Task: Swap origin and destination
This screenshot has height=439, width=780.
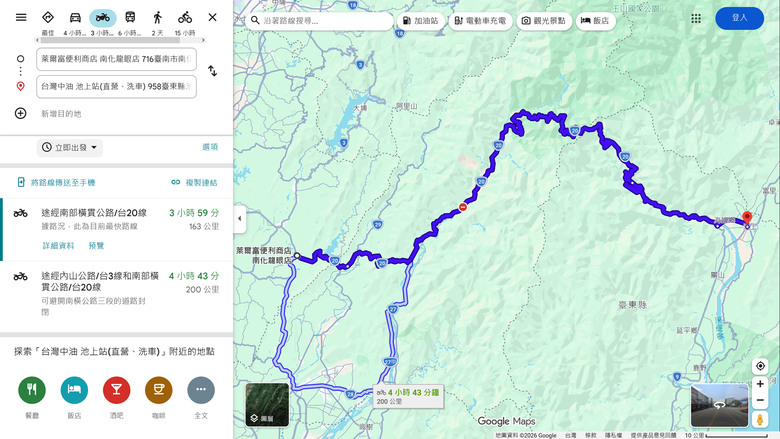Action: [x=212, y=71]
